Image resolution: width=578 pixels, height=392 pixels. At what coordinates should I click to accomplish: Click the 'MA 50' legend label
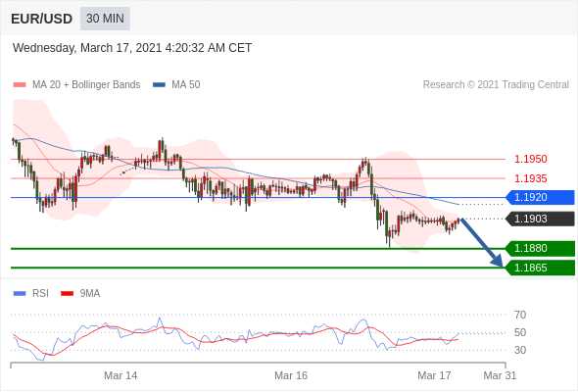tap(186, 85)
